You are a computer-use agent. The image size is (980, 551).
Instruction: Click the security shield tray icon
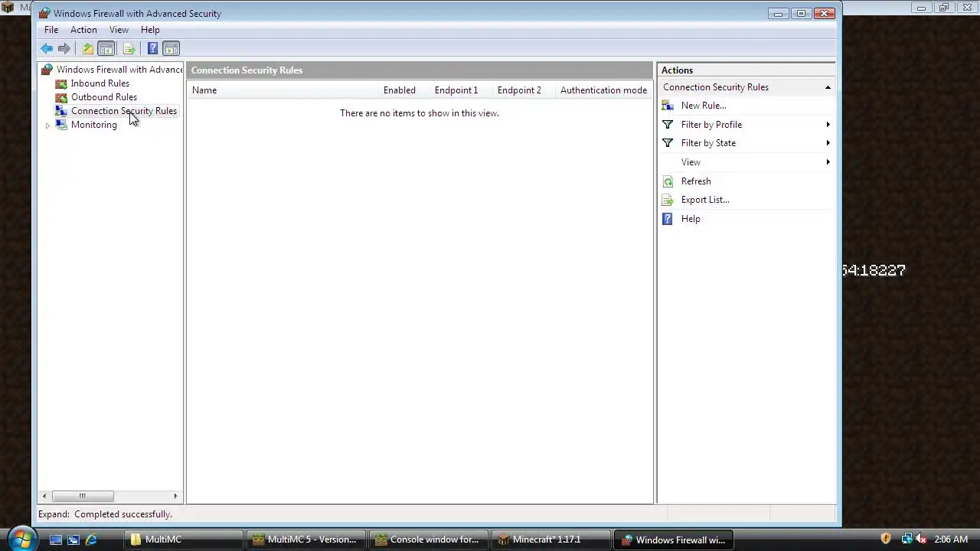pos(886,539)
